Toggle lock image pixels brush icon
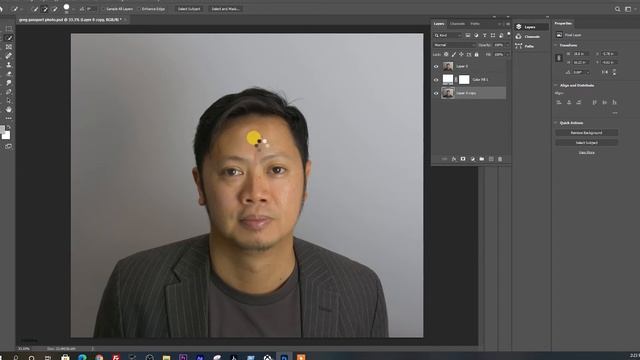640x360 pixels. click(x=453, y=54)
